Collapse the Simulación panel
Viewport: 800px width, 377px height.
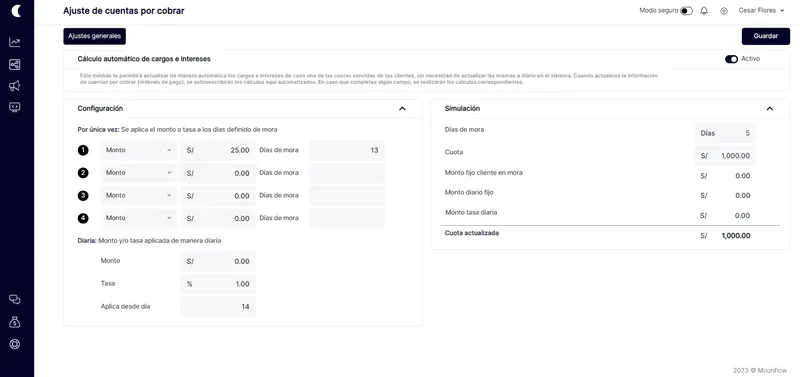(x=770, y=109)
